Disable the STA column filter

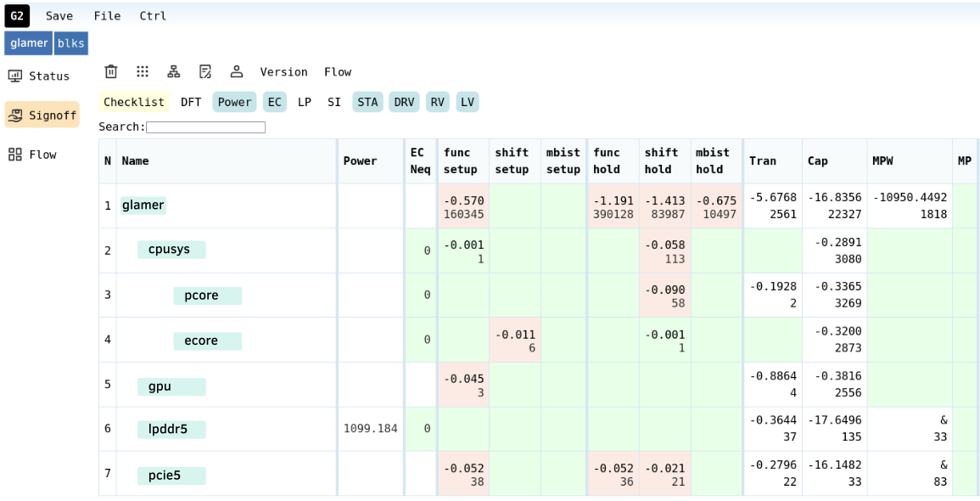coord(367,103)
